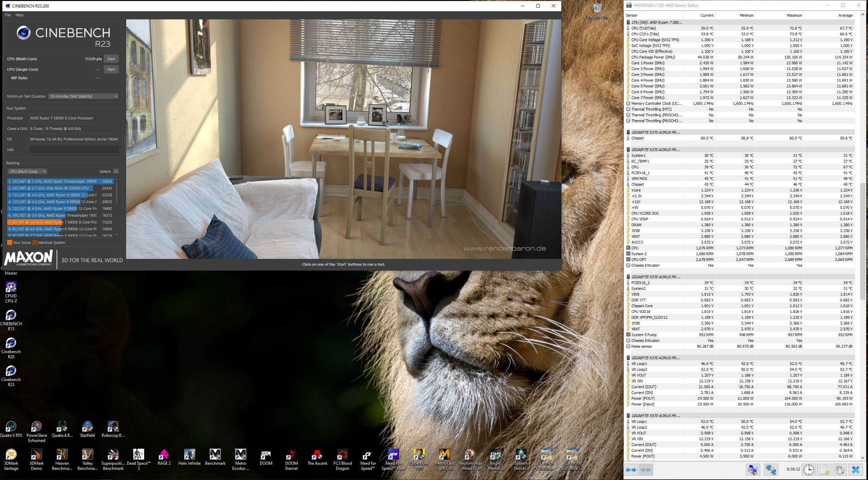Open the Cinebench R23 desktop shortcut

point(11,376)
